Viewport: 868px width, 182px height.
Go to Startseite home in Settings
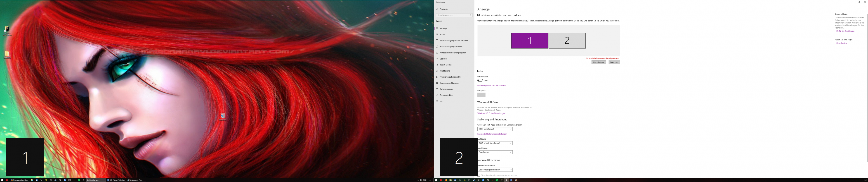(x=454, y=9)
